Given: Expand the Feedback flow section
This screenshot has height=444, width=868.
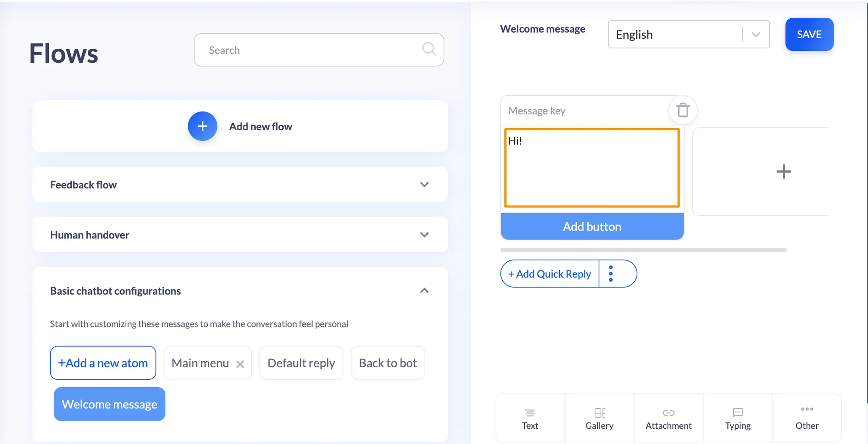Looking at the screenshot, I should (240, 184).
